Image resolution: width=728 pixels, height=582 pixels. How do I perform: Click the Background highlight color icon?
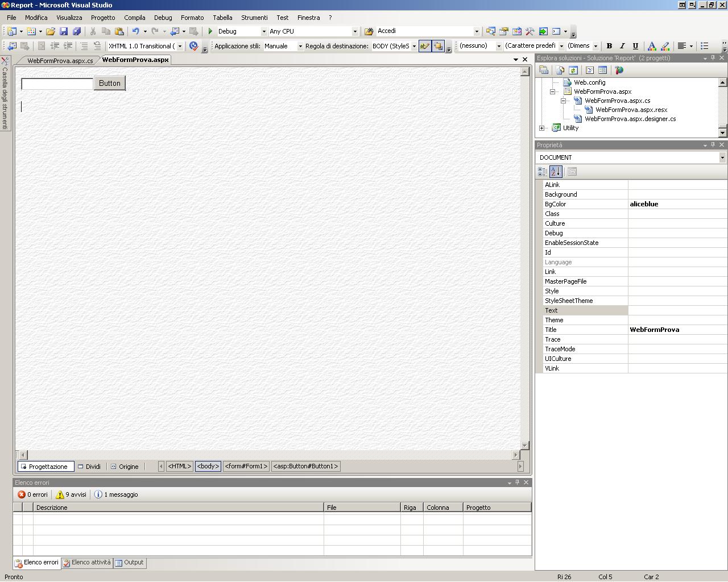[665, 46]
